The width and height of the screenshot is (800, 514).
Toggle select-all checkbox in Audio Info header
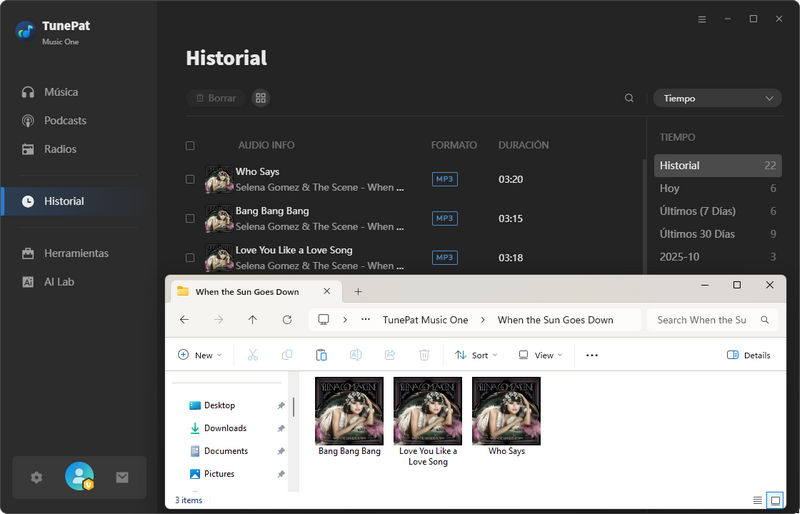point(190,146)
